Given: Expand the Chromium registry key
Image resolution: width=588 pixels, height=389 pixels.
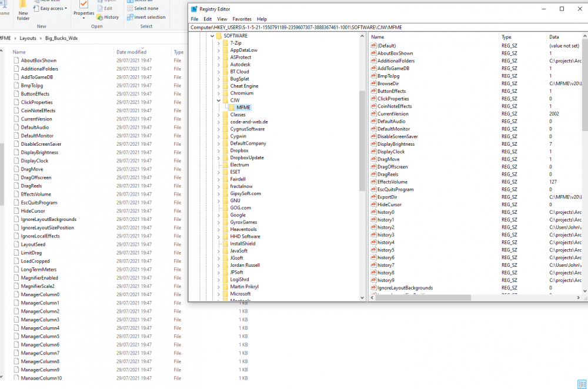Looking at the screenshot, I should pos(219,93).
